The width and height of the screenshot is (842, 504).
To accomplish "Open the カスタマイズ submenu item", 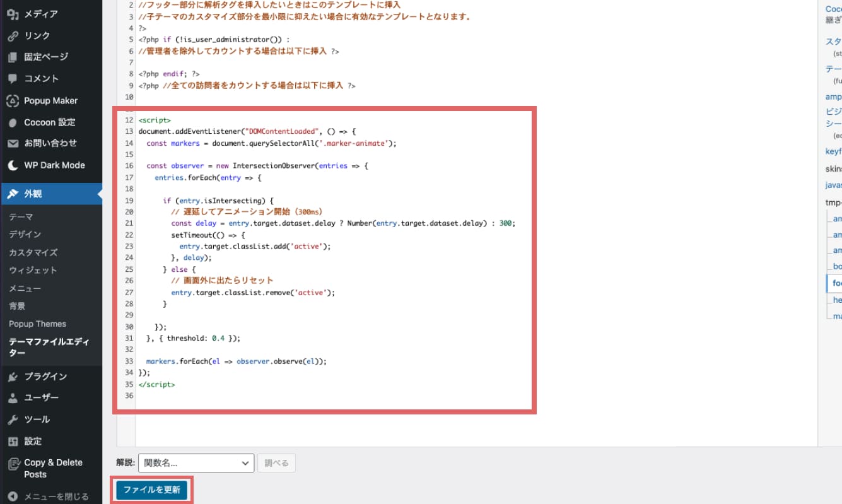I will pos(33,252).
